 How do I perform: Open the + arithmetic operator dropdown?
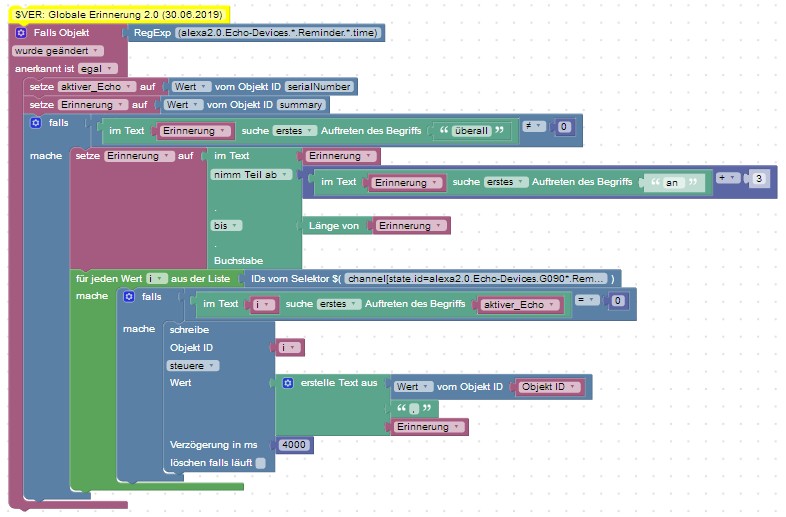[728, 178]
